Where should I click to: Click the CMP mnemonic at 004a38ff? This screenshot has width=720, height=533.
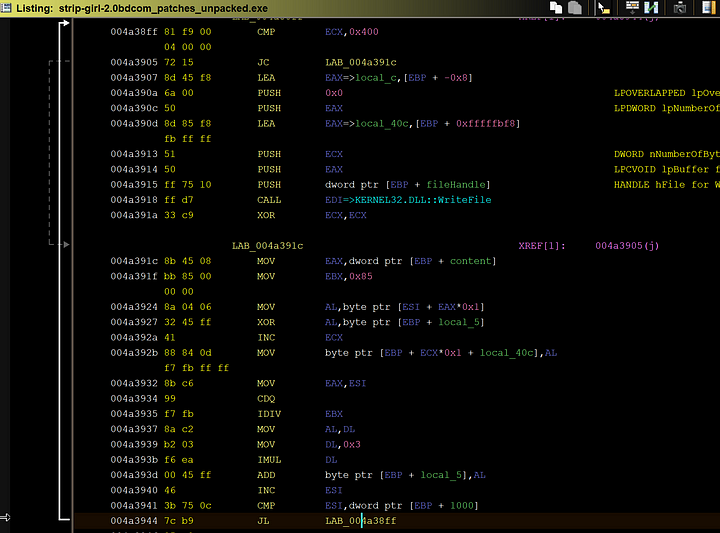click(x=266, y=32)
